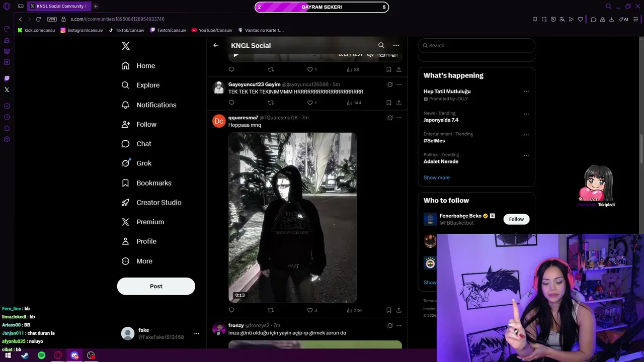Viewport: 644px width, 362px height.
Task: Open a new browser tab
Action: pos(96,6)
